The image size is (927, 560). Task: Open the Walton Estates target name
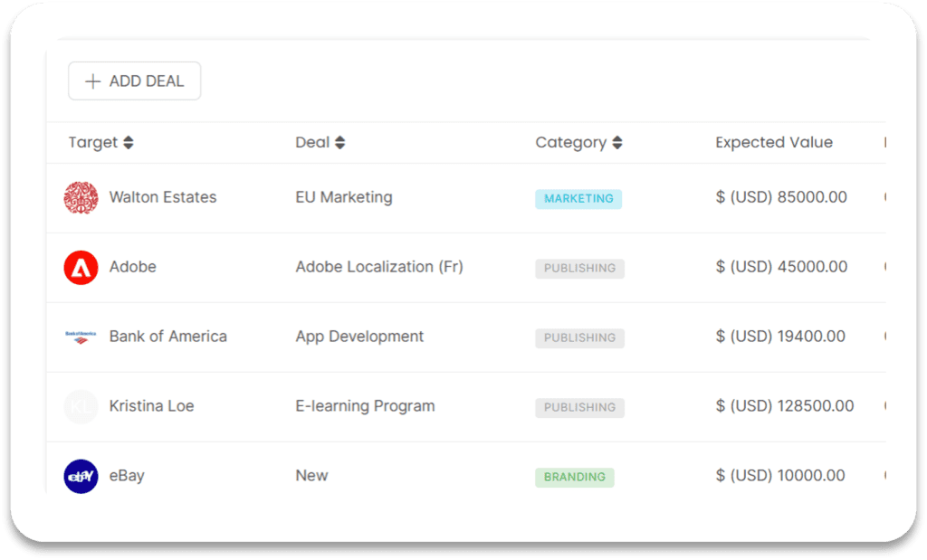pyautogui.click(x=163, y=197)
